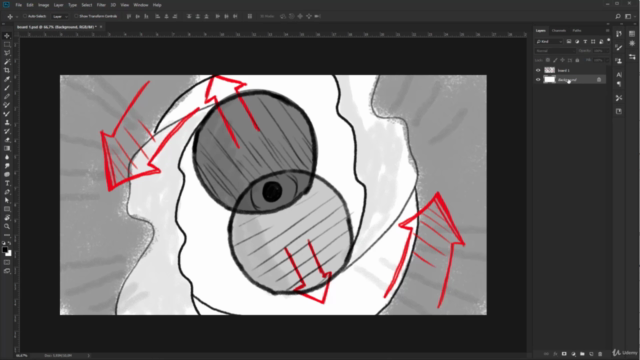Switch to the Channels tab
This screenshot has height=360, width=640.
[558, 31]
